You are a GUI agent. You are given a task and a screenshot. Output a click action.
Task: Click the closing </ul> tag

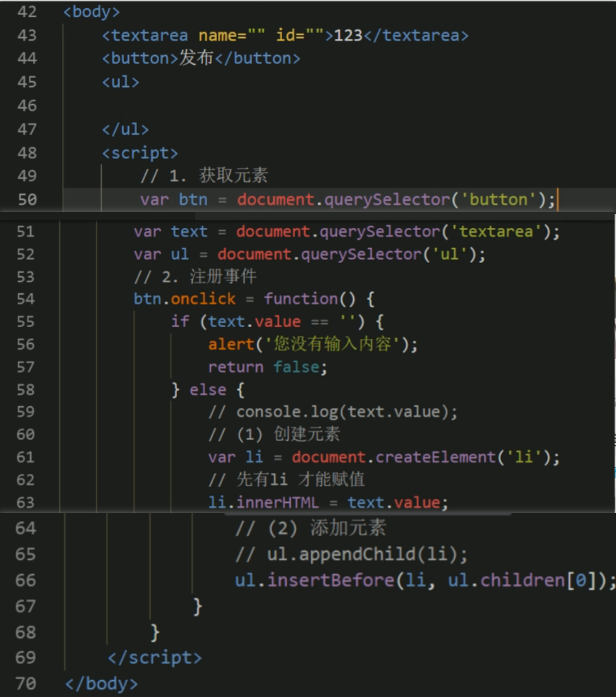(125, 129)
